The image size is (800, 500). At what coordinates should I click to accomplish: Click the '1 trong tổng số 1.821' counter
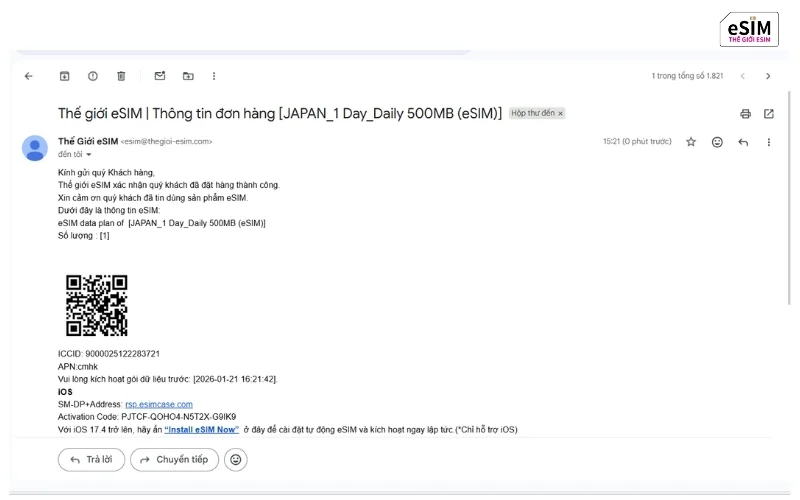[687, 76]
